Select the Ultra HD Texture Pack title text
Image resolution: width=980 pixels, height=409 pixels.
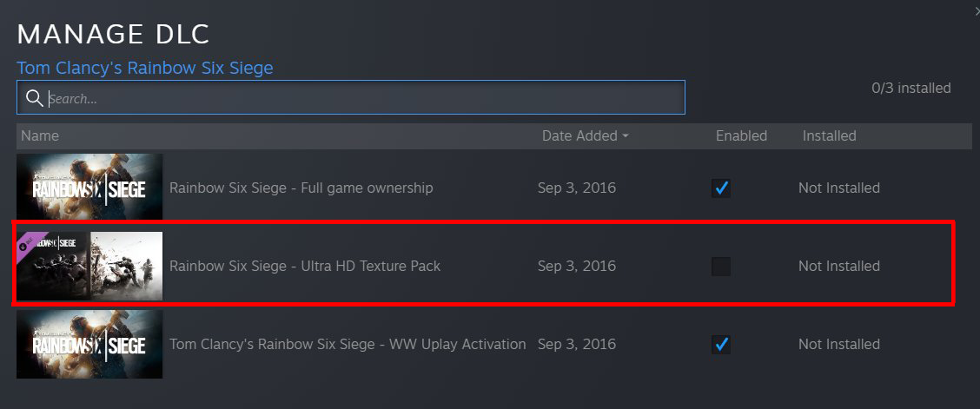click(x=305, y=267)
